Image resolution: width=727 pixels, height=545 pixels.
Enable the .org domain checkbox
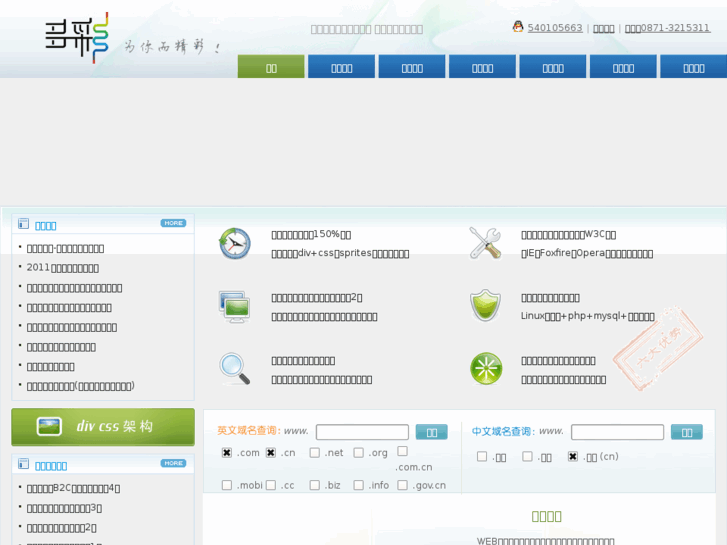coord(358,453)
